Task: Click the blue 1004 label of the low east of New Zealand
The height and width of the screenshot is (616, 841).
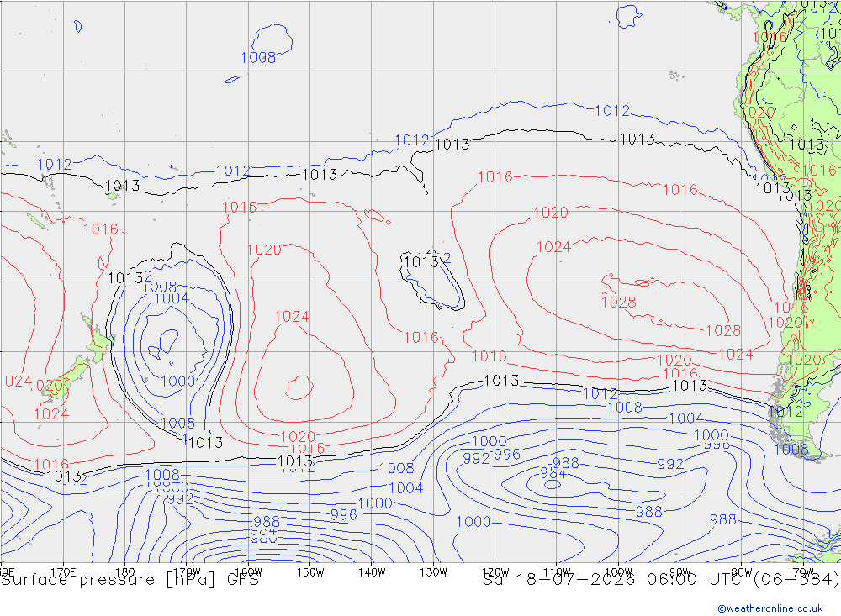Action: (x=172, y=298)
